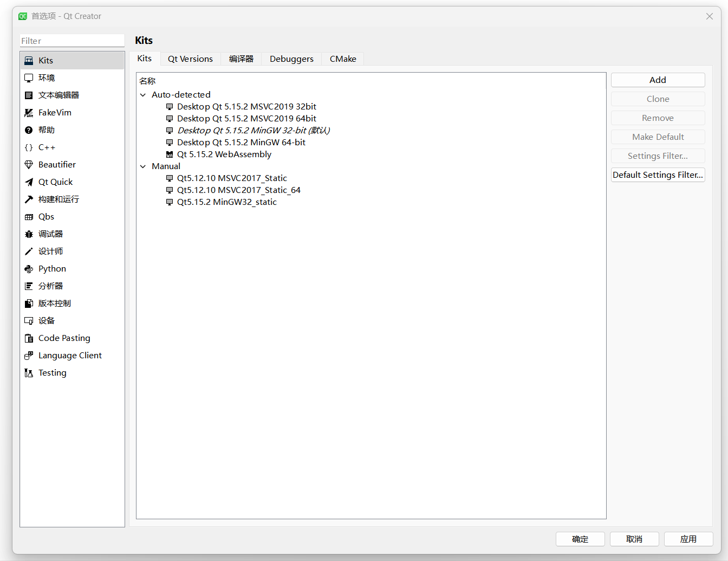Switch to the Kits tab

tap(145, 59)
